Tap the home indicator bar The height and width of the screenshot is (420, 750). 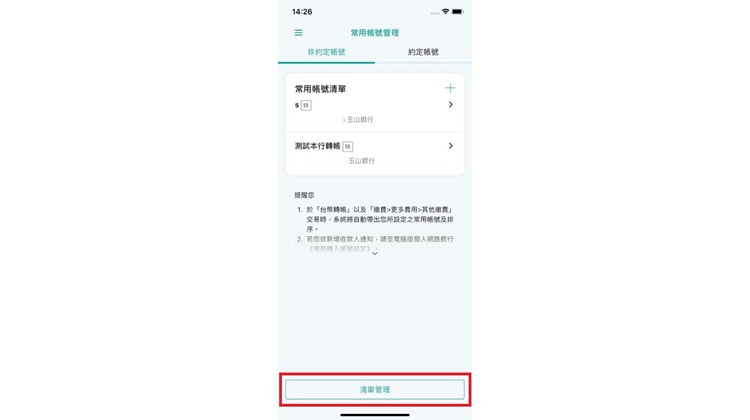pyautogui.click(x=375, y=415)
